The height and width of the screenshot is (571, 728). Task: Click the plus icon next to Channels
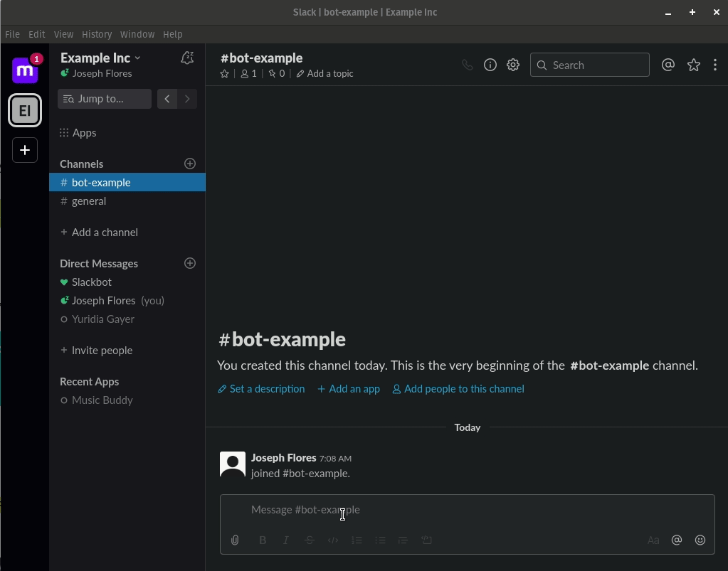(x=190, y=164)
